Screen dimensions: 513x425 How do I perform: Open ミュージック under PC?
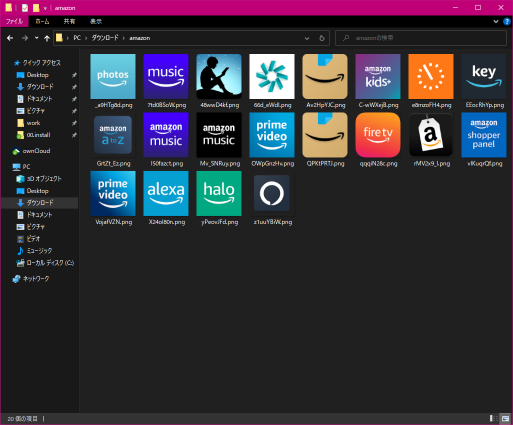point(39,251)
